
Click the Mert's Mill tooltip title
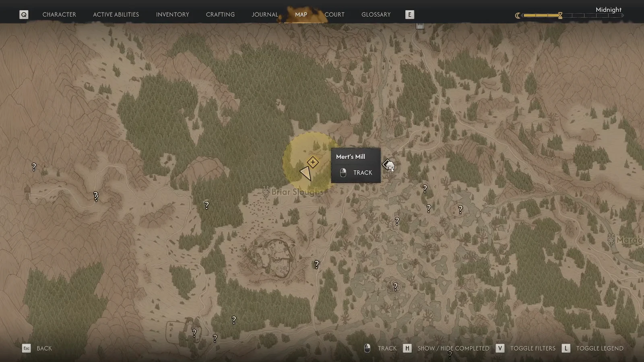pyautogui.click(x=351, y=156)
